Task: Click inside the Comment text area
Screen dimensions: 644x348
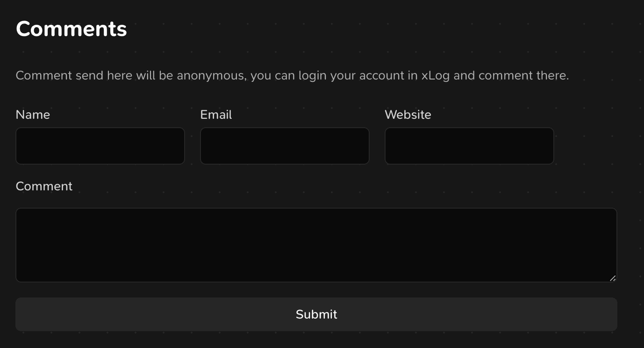Action: (316, 245)
